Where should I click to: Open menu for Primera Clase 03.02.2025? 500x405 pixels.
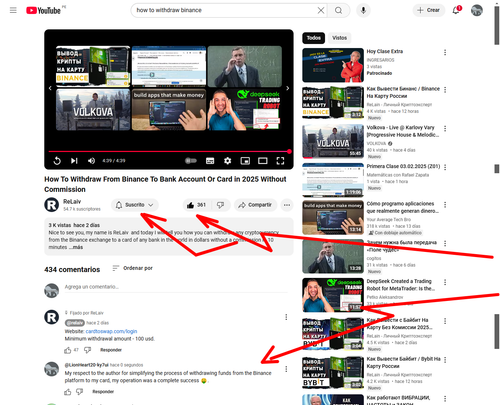(445, 167)
